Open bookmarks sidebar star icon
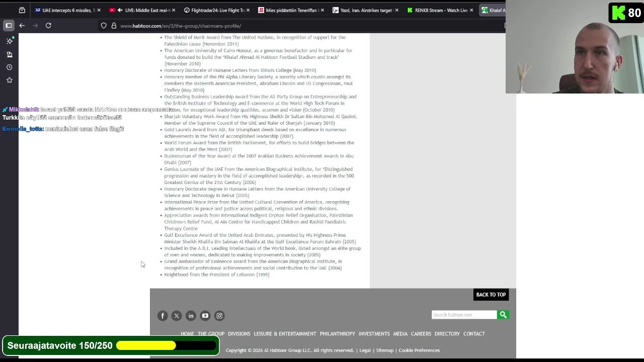The height and width of the screenshot is (362, 644). pyautogui.click(x=9, y=80)
